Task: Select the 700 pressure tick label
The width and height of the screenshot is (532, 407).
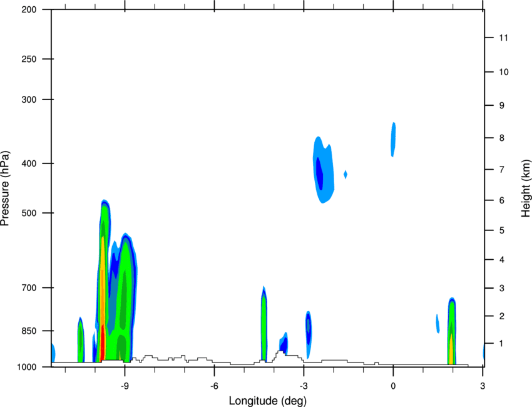Action: [29, 287]
